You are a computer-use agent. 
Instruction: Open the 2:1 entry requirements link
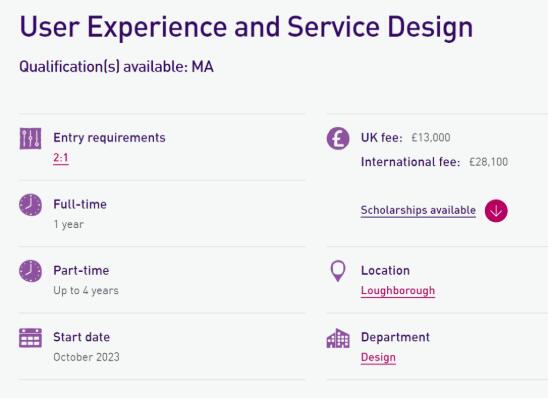[x=61, y=158]
